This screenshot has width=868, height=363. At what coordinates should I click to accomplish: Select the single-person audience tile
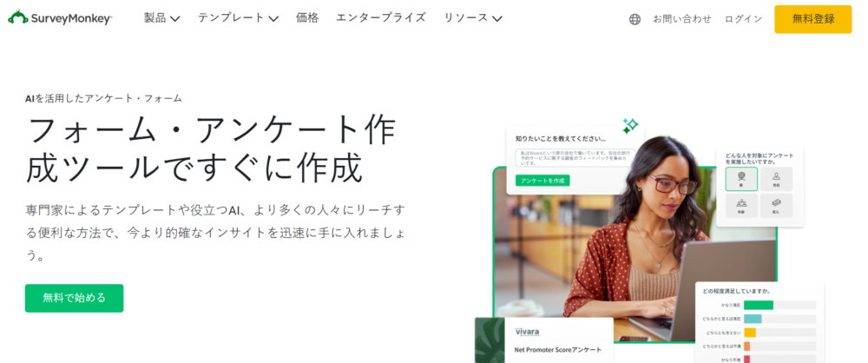(776, 178)
